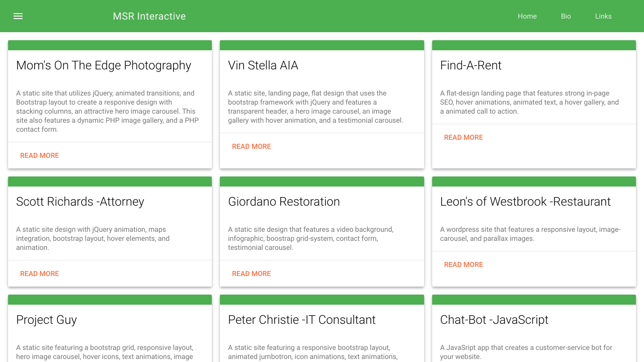Click READ MORE under Mom's On The Edge Photography
644x362 pixels.
pyautogui.click(x=39, y=155)
